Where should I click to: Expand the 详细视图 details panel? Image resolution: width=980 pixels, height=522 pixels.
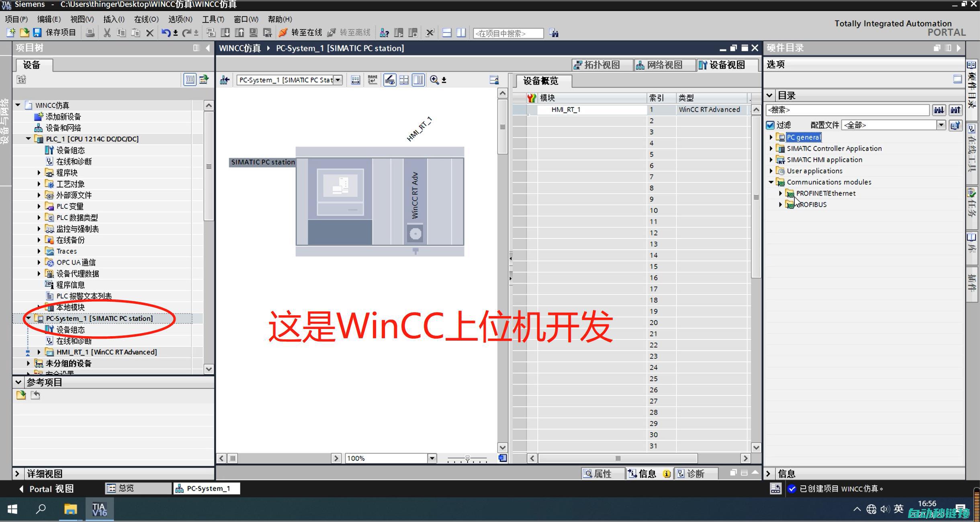[17, 474]
